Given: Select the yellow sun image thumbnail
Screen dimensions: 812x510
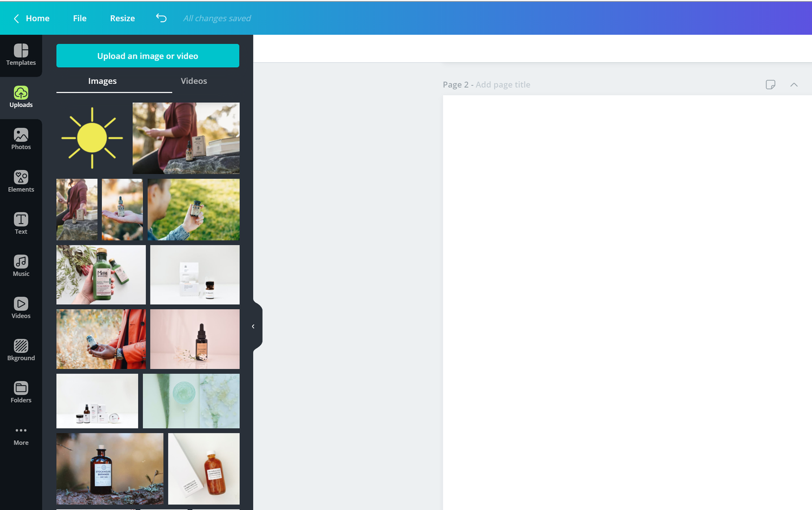Looking at the screenshot, I should [91, 138].
